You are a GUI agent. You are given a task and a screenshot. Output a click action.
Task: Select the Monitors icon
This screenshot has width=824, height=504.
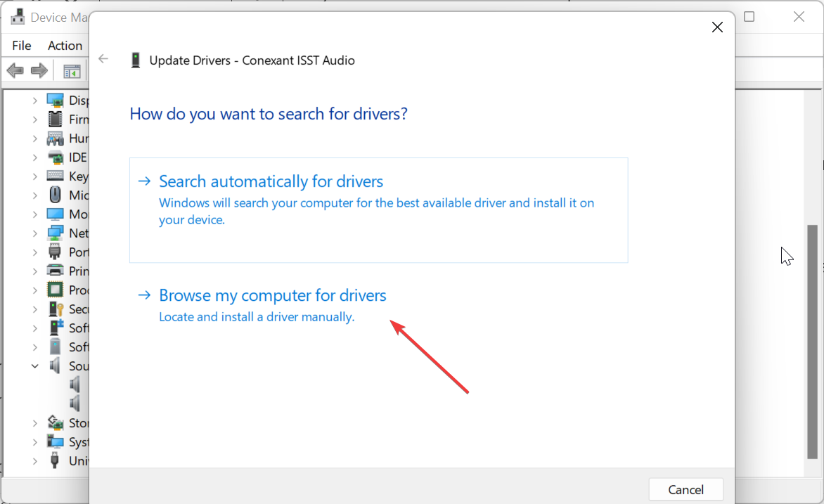[55, 214]
